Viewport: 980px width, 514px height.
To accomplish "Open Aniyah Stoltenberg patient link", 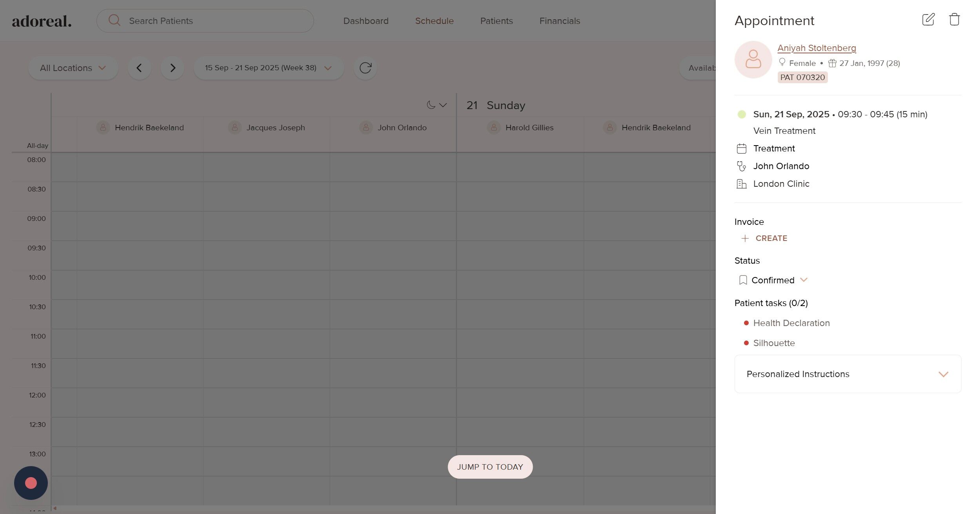I will [x=817, y=48].
